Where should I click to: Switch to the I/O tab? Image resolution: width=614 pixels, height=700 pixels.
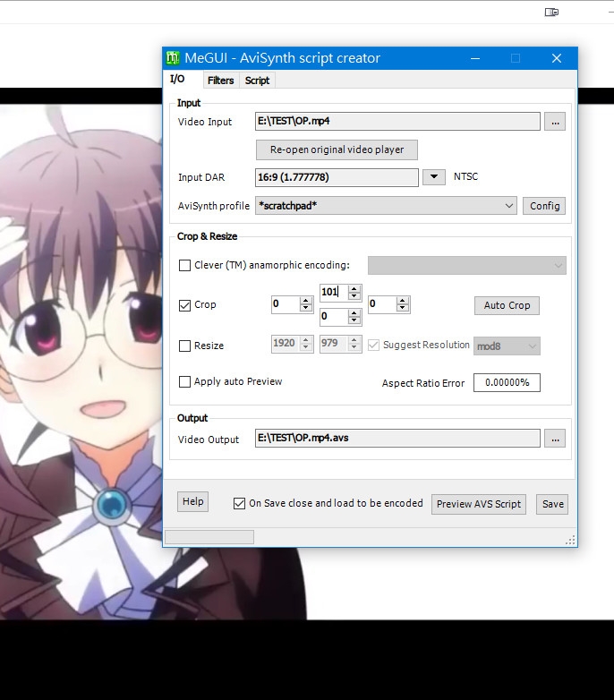point(177,79)
